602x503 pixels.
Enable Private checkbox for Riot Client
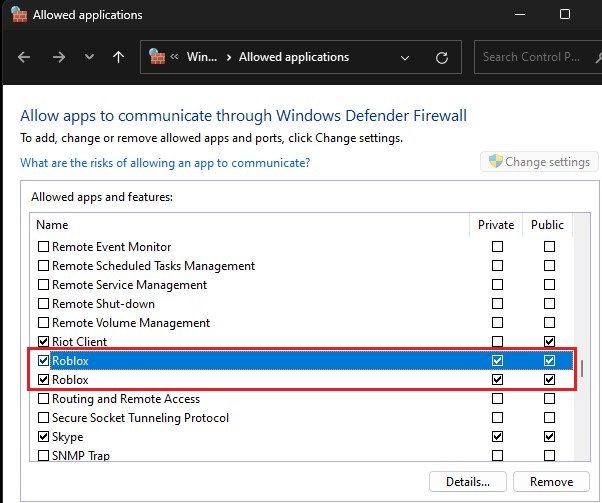click(498, 342)
